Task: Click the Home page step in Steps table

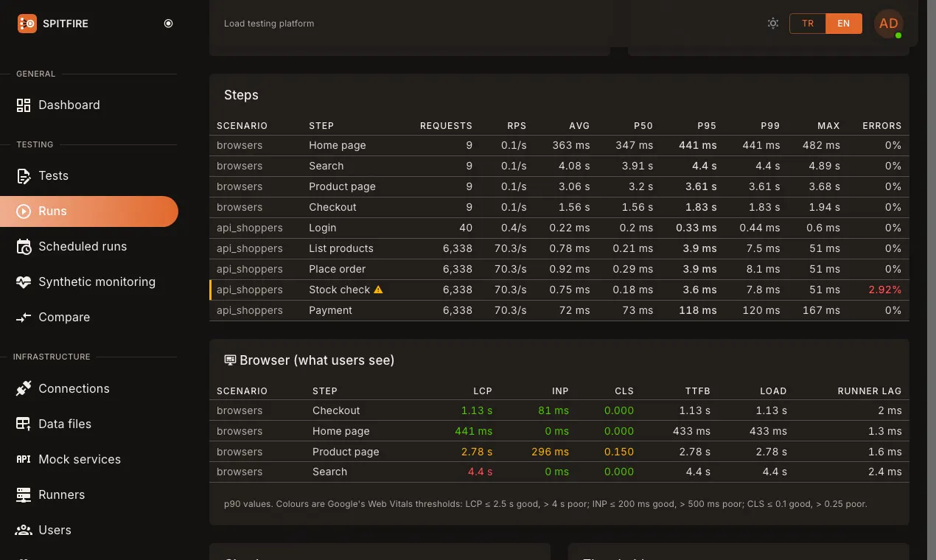Action: (x=338, y=145)
